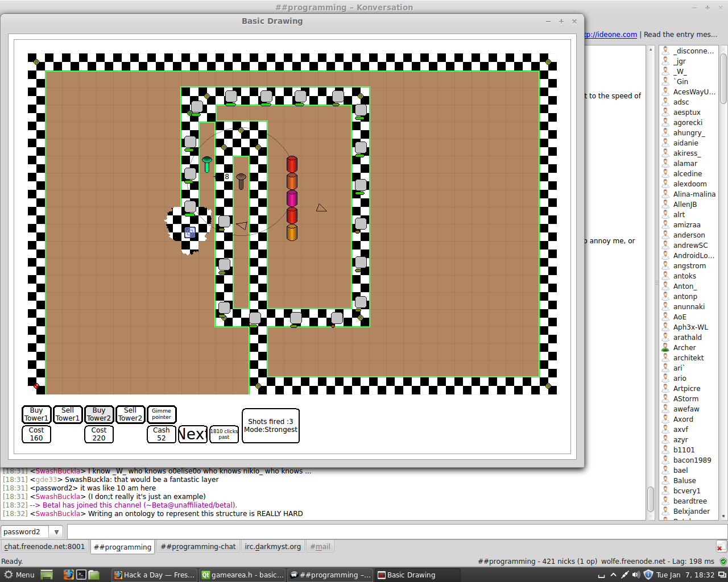Click the tray expand arrow in the system tray

click(x=613, y=575)
